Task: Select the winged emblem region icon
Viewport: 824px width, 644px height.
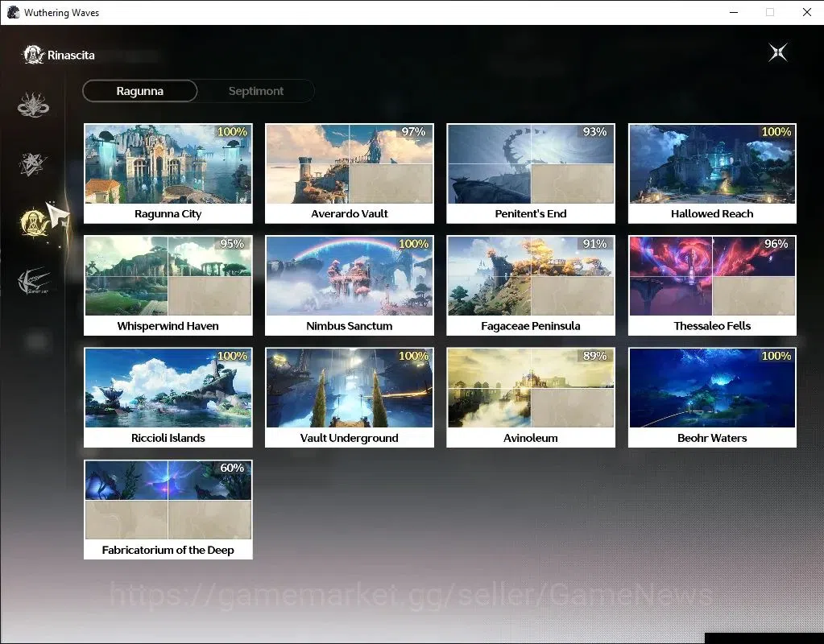Action: (34, 281)
